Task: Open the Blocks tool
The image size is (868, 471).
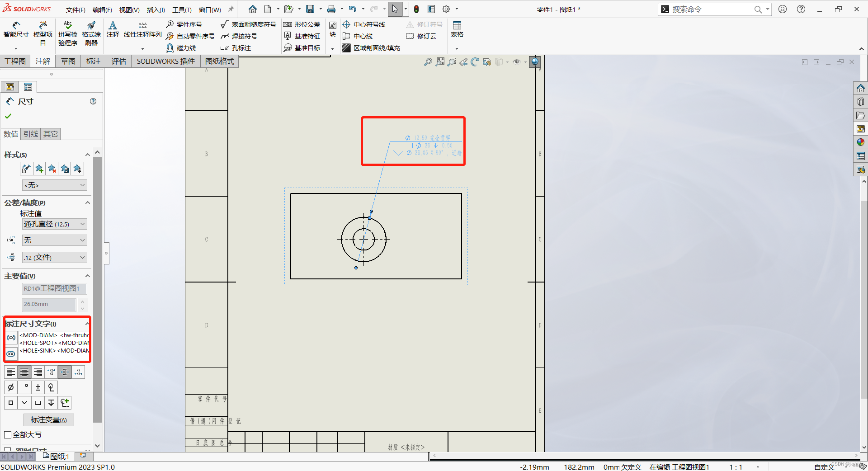Action: (333, 29)
